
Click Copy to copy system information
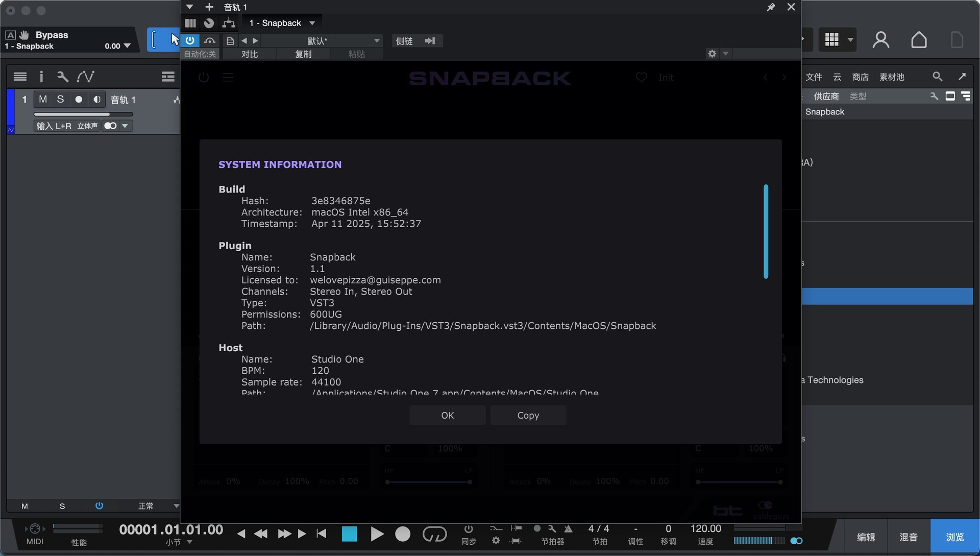point(528,415)
